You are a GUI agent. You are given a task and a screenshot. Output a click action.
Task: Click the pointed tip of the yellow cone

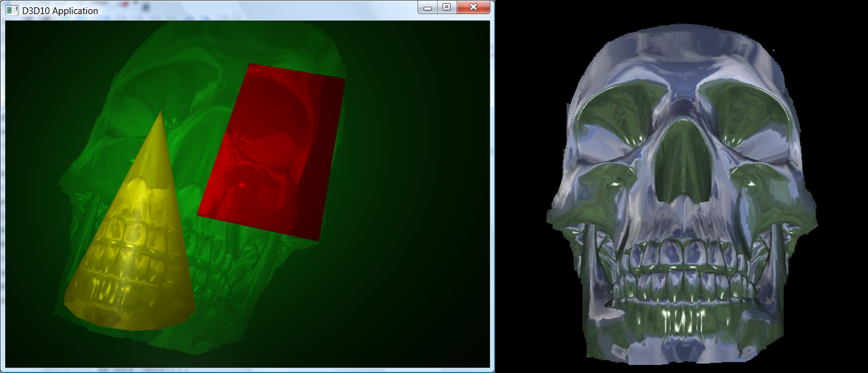click(160, 113)
